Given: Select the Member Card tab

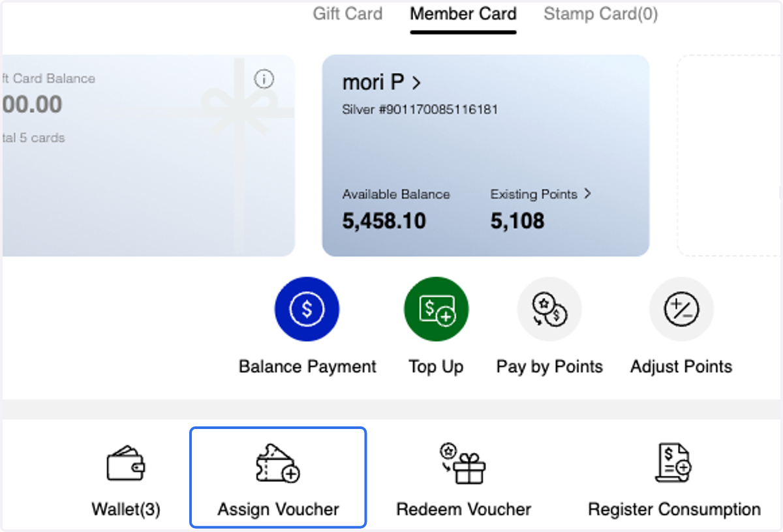Looking at the screenshot, I should coord(463,14).
